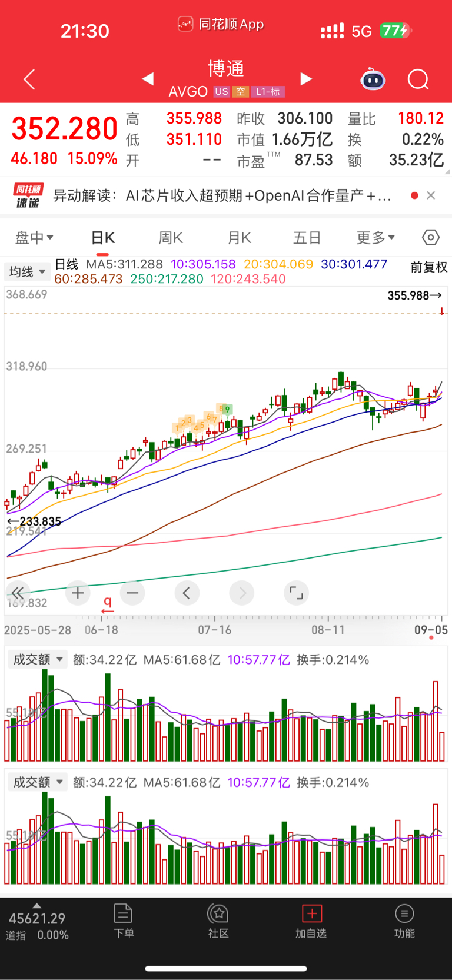
Task: Select the 月K tab
Action: (x=239, y=238)
